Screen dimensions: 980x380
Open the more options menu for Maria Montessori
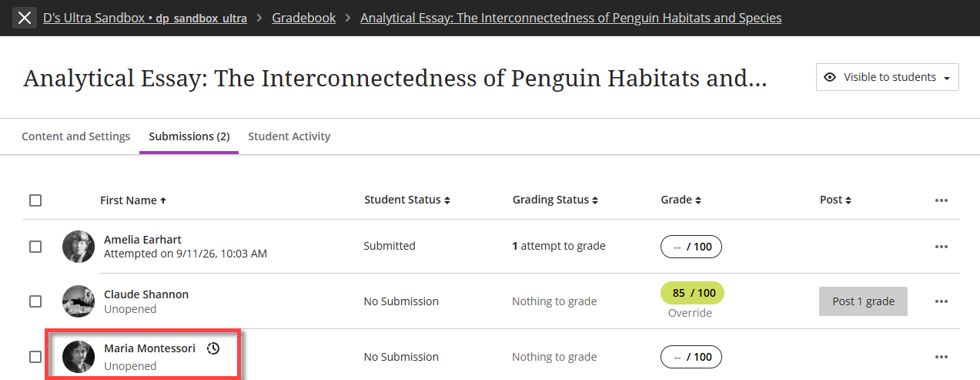click(x=941, y=357)
